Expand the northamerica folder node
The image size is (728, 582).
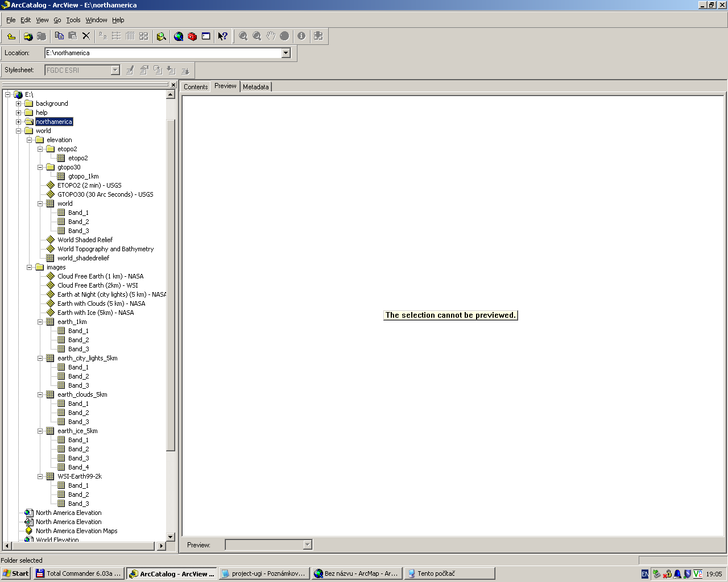point(18,122)
